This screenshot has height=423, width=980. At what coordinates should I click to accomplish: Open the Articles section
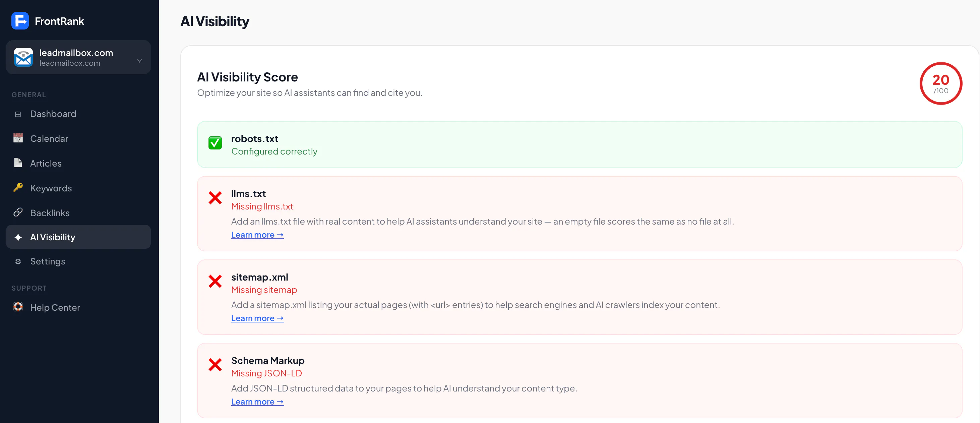click(x=78, y=163)
